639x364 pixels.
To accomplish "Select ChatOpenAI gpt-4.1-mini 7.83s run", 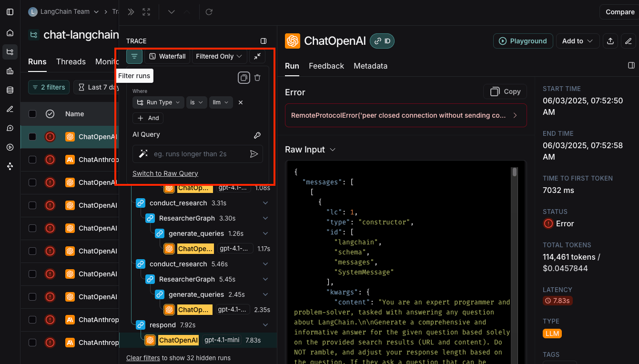I will click(198, 340).
